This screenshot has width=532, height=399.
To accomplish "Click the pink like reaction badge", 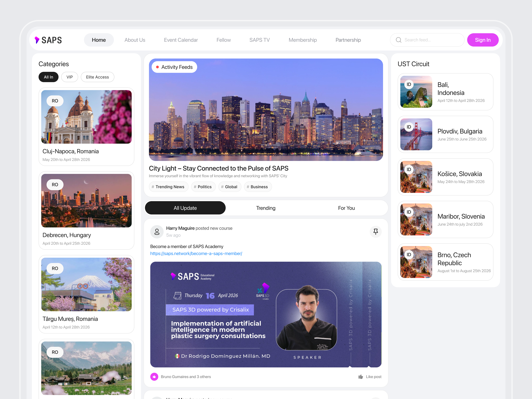I will point(154,377).
